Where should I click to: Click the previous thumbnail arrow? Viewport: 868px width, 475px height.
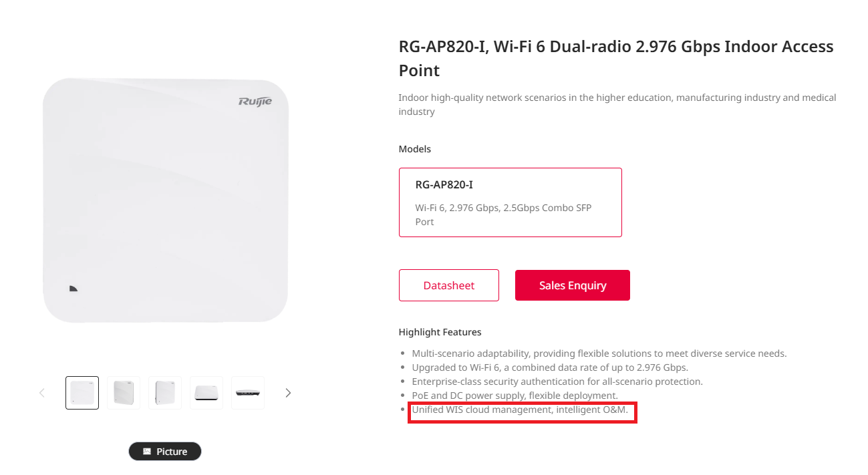42,393
